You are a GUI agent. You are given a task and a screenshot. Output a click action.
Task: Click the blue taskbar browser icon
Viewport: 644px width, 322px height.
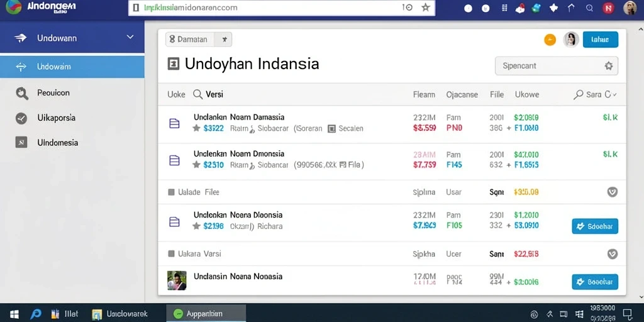click(x=35, y=314)
